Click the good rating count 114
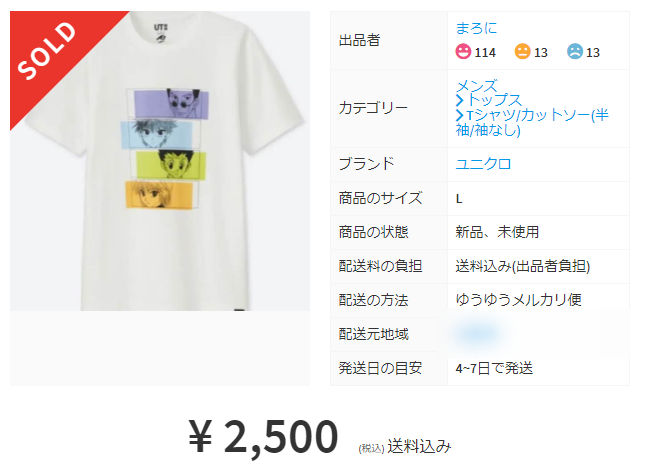The height and width of the screenshot is (465, 652). (x=485, y=52)
